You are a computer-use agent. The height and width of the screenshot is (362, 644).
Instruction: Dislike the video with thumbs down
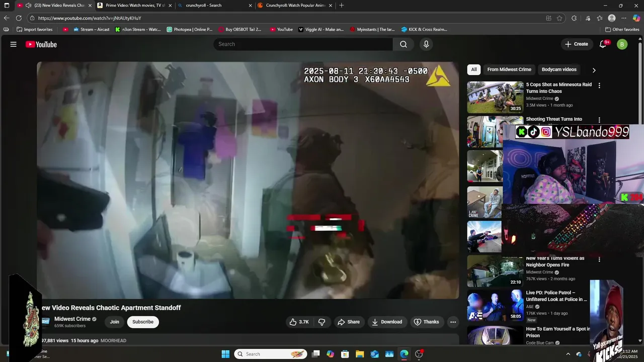(x=322, y=322)
